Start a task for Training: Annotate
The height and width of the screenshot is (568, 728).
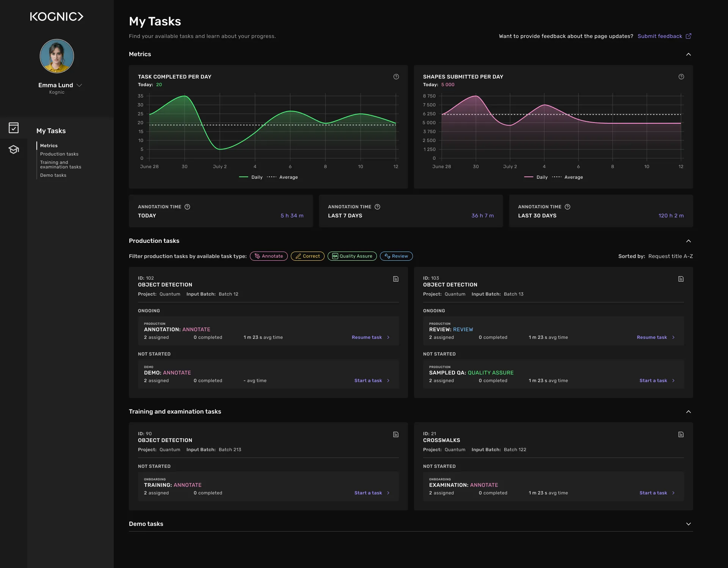(372, 493)
